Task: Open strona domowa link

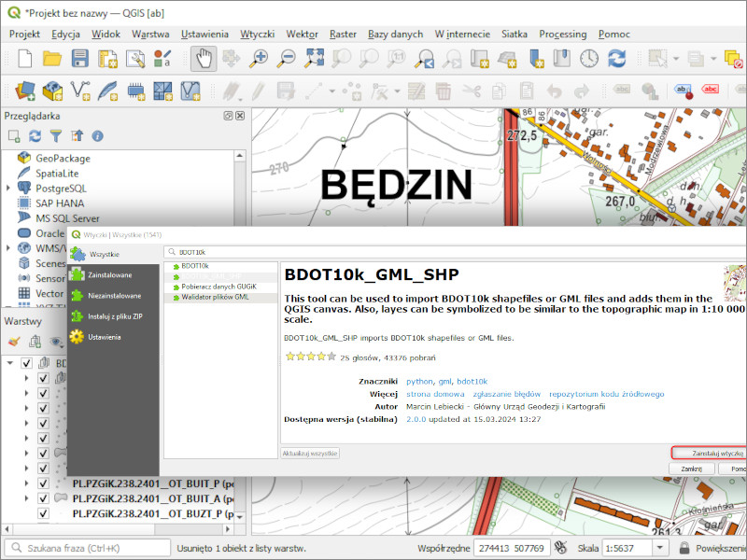Action: coord(435,394)
